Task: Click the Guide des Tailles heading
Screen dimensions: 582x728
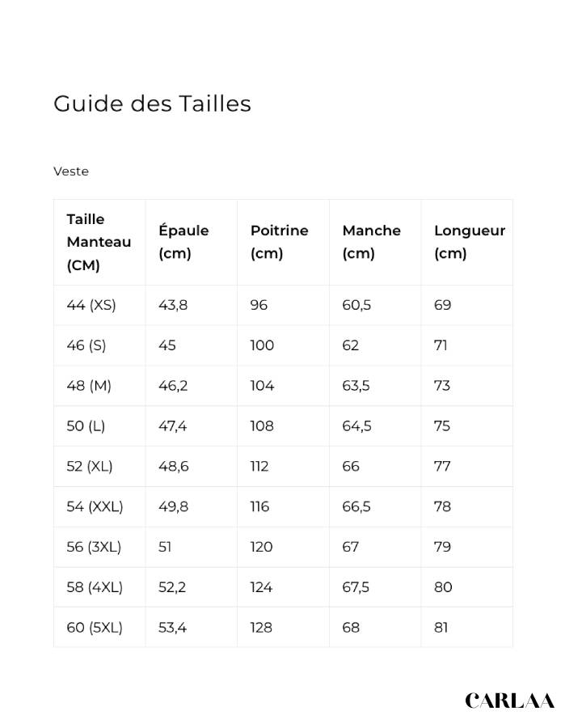Action: click(152, 104)
